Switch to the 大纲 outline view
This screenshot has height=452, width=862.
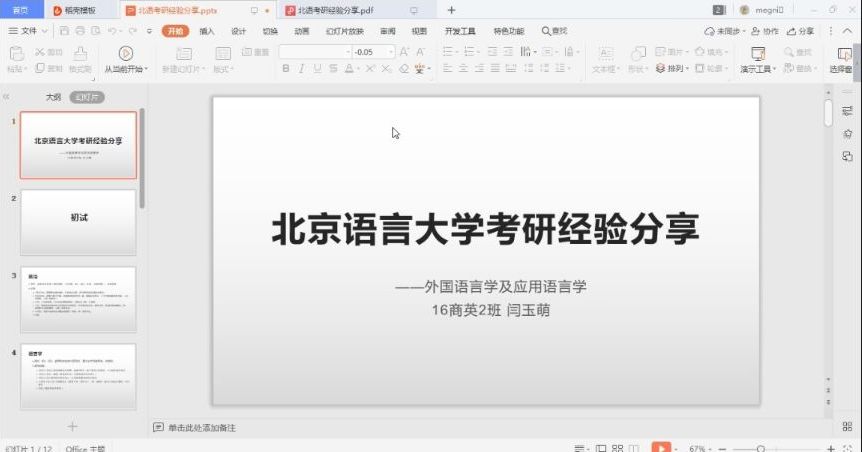click(53, 97)
